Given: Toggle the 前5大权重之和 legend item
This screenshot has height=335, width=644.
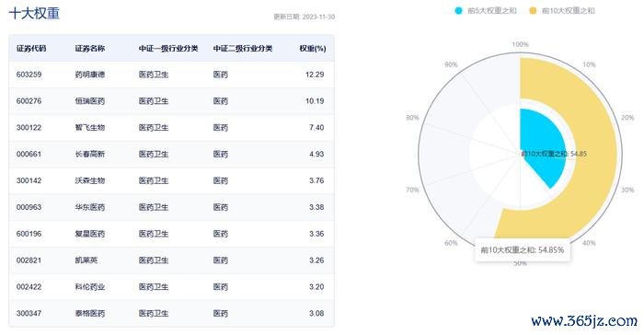Looking at the screenshot, I should coord(486,11).
